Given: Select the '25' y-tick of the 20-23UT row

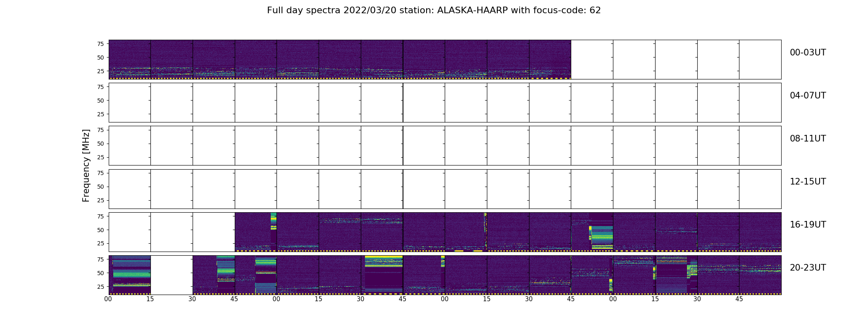Looking at the screenshot, I should click(100, 287).
